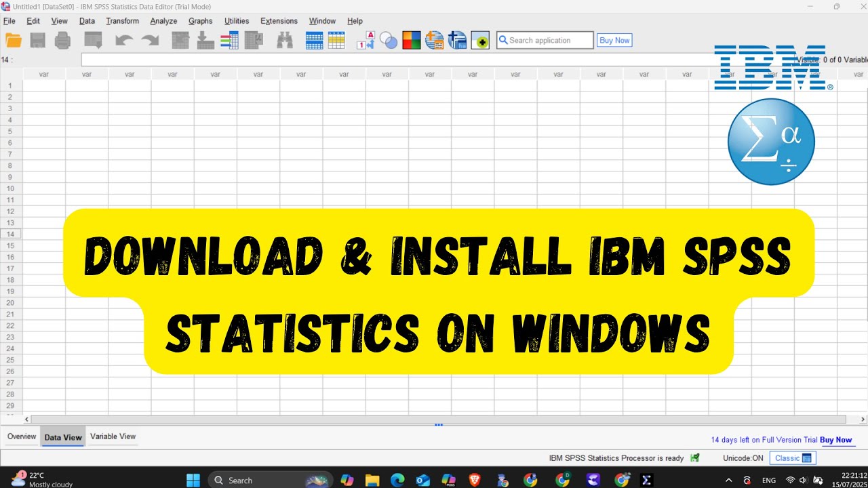This screenshot has height=488, width=868.
Task: Open the Analyze menu
Action: click(163, 21)
